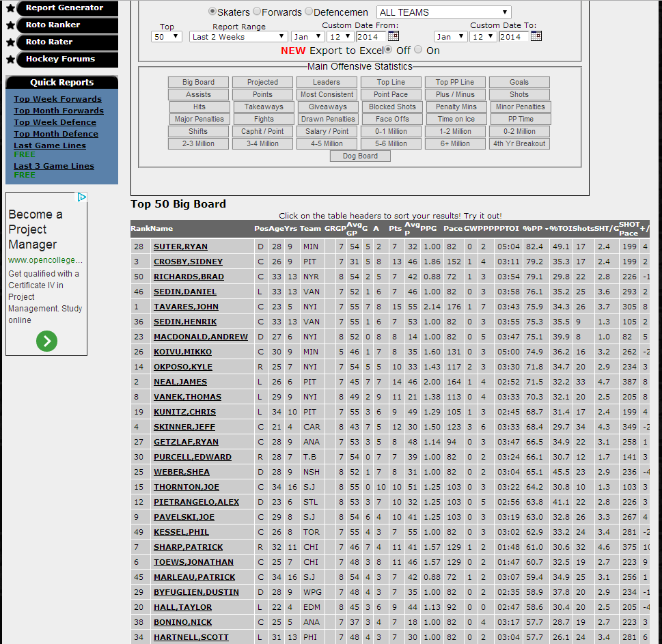This screenshot has height=644, width=662.
Task: Open player HARTNELL,SCOTT
Action: [x=191, y=637]
